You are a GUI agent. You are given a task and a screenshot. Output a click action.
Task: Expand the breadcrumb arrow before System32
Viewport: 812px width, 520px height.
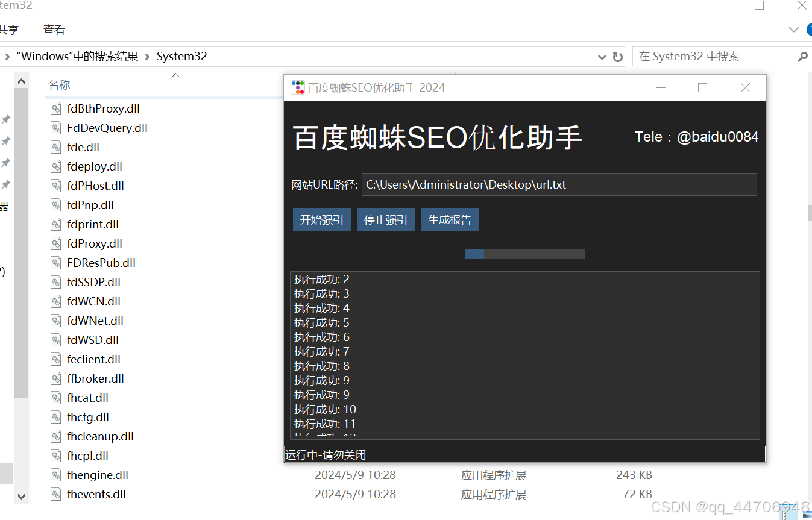click(x=147, y=57)
